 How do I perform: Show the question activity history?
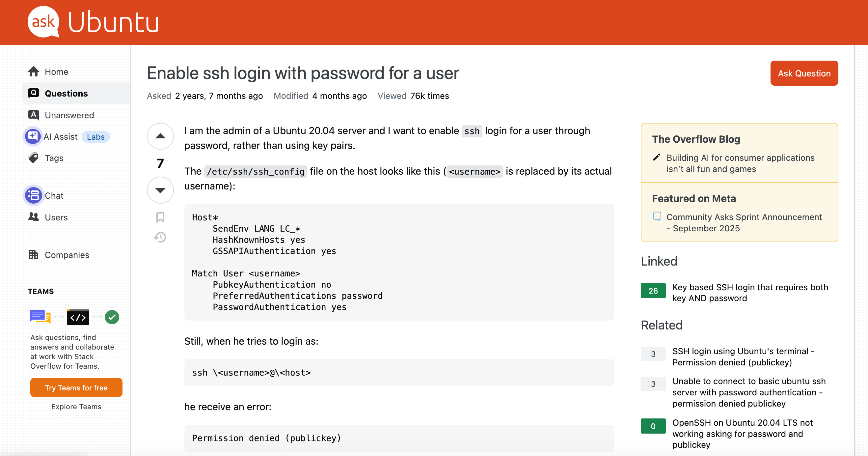[160, 238]
